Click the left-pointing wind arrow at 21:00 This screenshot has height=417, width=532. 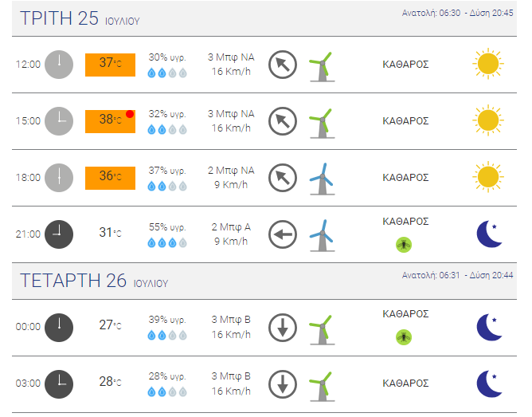283,234
